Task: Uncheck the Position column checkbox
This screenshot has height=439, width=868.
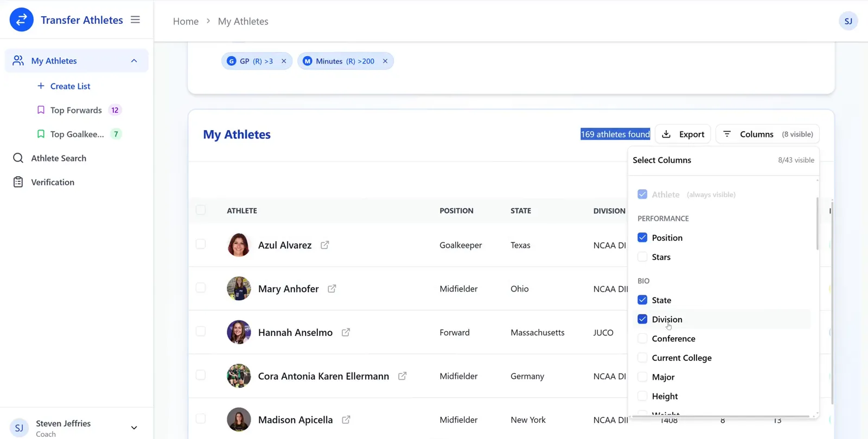Action: click(x=642, y=237)
